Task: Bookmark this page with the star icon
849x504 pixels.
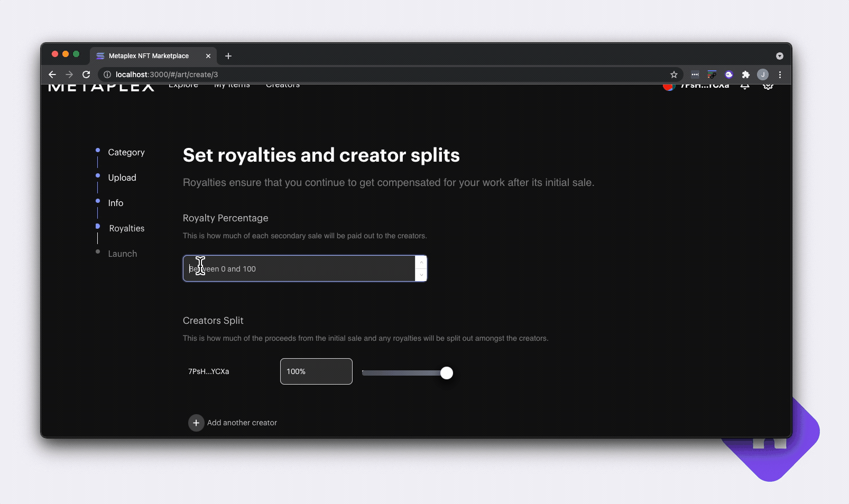Action: (674, 74)
